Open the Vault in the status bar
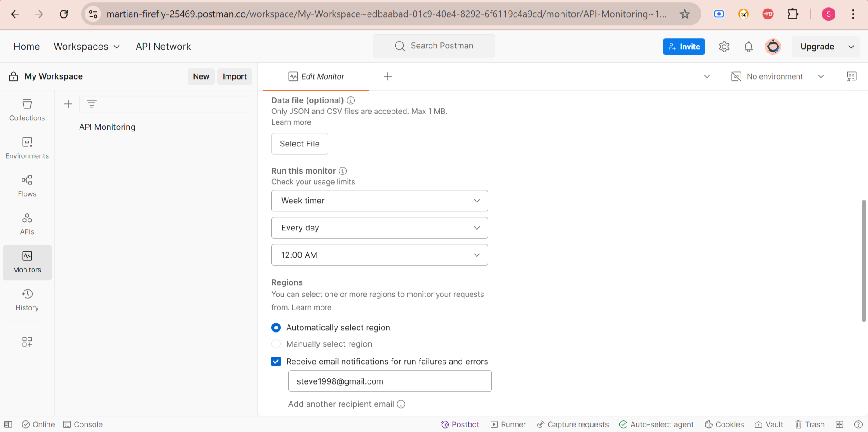 [x=769, y=424]
